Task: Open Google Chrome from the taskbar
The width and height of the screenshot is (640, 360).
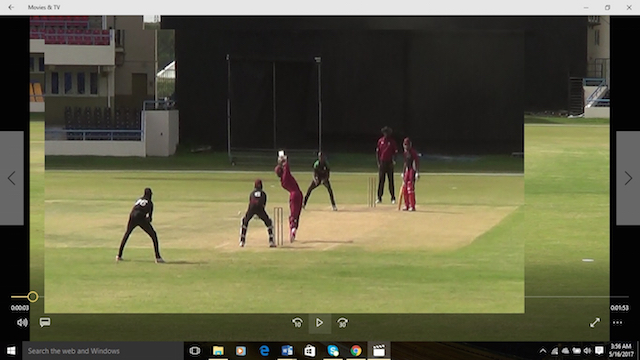Action: tap(356, 351)
